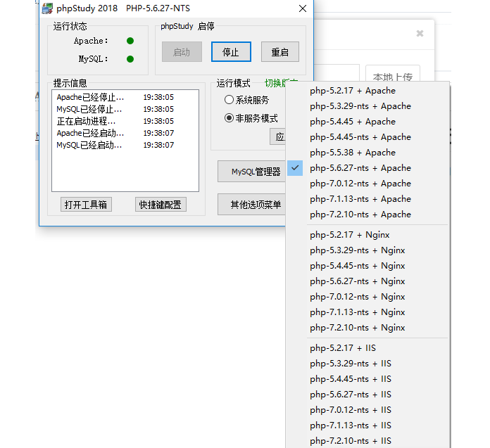The width and height of the screenshot is (490, 448).
Task: Choose php-7.0.12-nts + Nginx
Action: [367, 297]
